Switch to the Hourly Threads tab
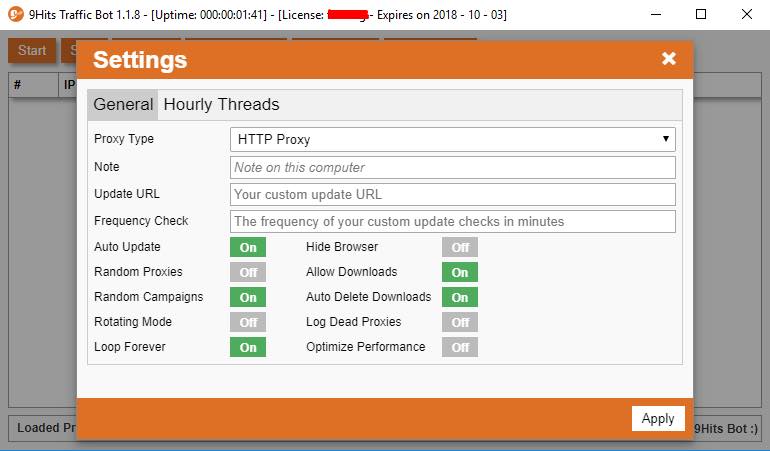This screenshot has height=451, width=770. [221, 105]
